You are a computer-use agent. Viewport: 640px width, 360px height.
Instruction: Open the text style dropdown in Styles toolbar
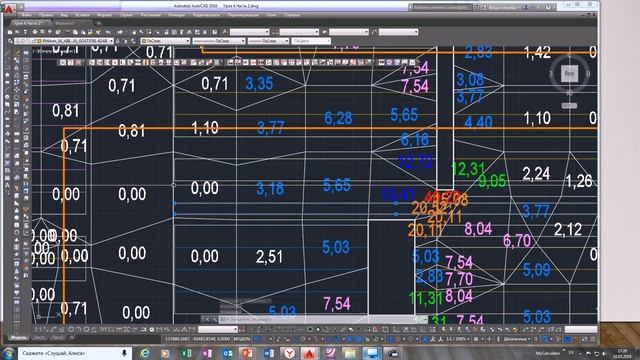click(250, 32)
